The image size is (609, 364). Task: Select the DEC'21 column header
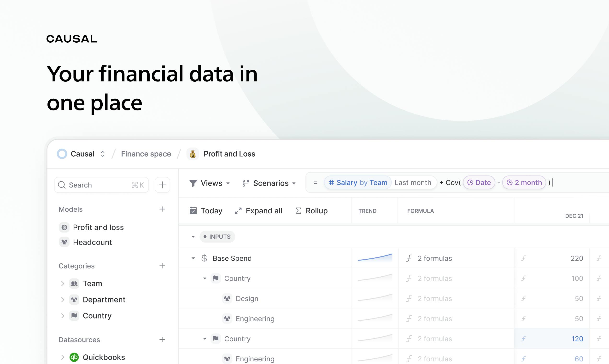point(574,216)
